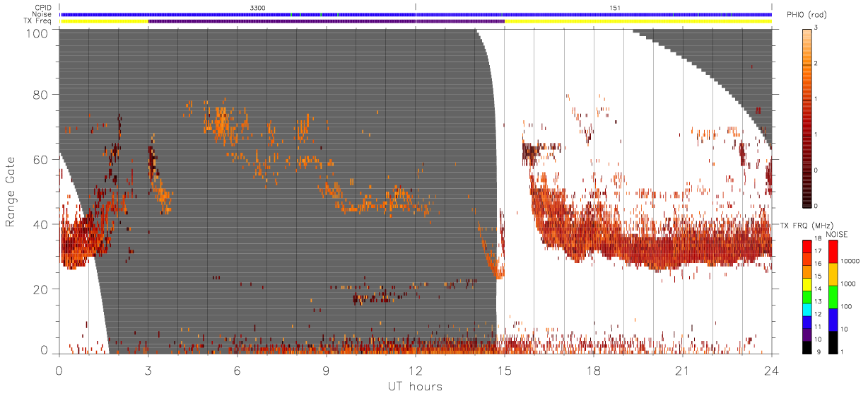The height and width of the screenshot is (401, 868).
Task: Click the '3' label on the PHI0 color bar
Action: coord(817,28)
